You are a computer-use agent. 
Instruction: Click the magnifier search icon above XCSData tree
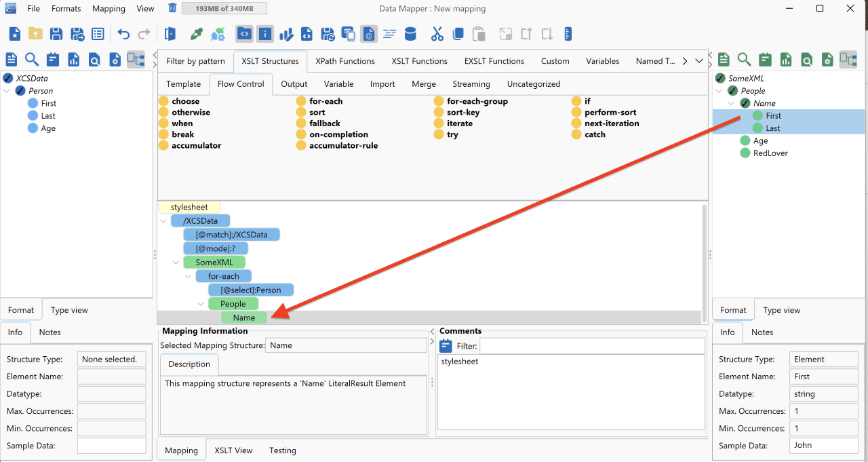32,60
